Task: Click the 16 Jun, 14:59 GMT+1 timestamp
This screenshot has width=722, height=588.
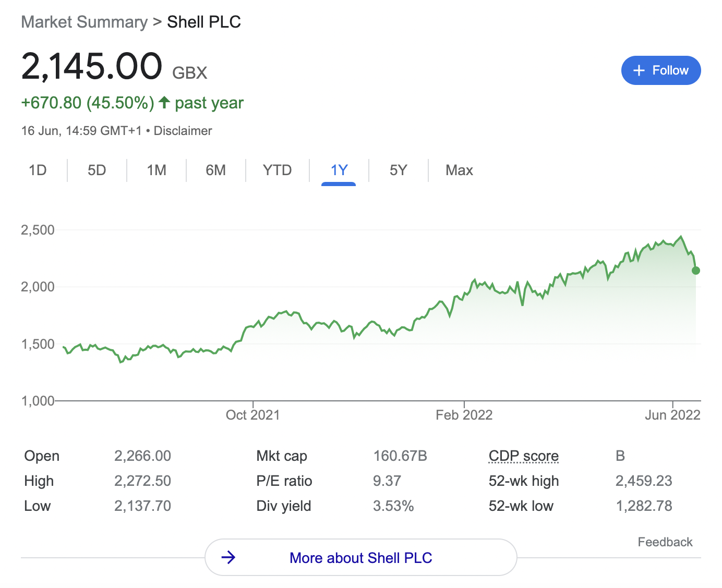Action: (x=81, y=131)
